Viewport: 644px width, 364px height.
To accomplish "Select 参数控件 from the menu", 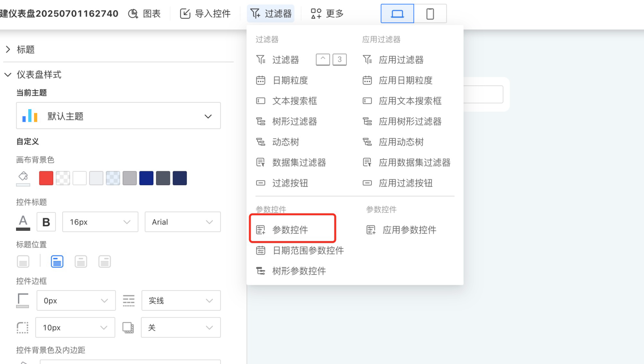I will (290, 230).
